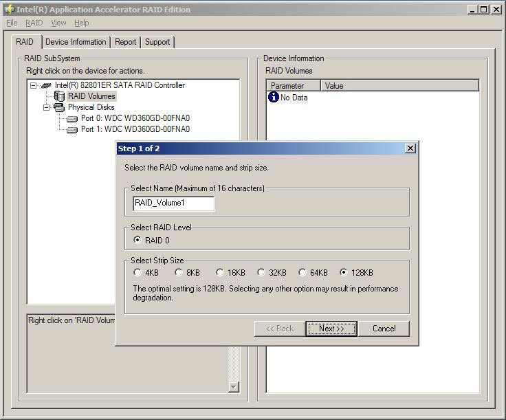Click the 'No Data' text entry

coord(294,98)
